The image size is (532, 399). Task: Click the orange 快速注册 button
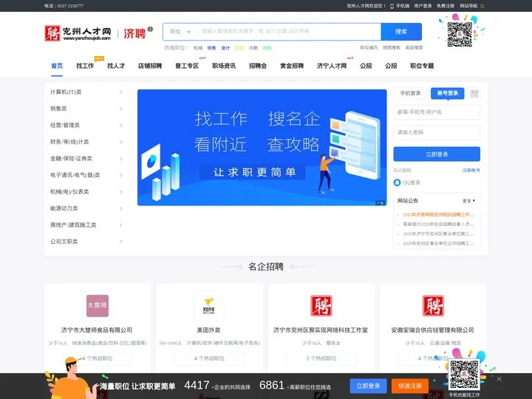[x=410, y=386]
